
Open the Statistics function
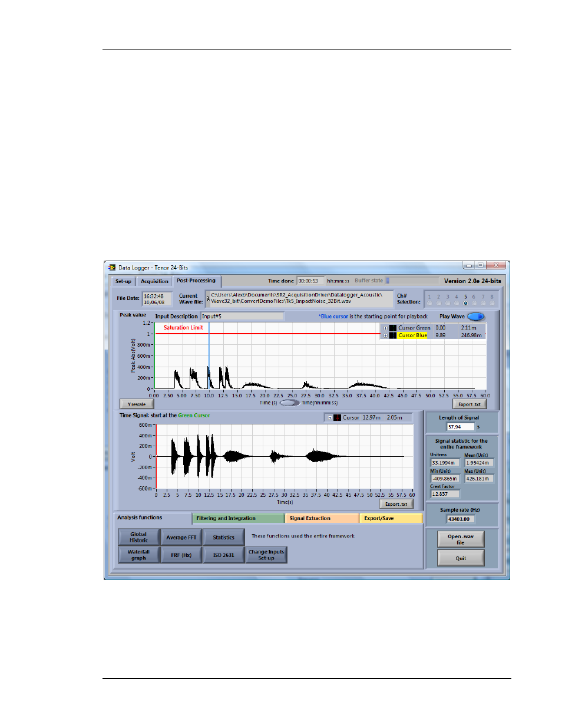[224, 537]
